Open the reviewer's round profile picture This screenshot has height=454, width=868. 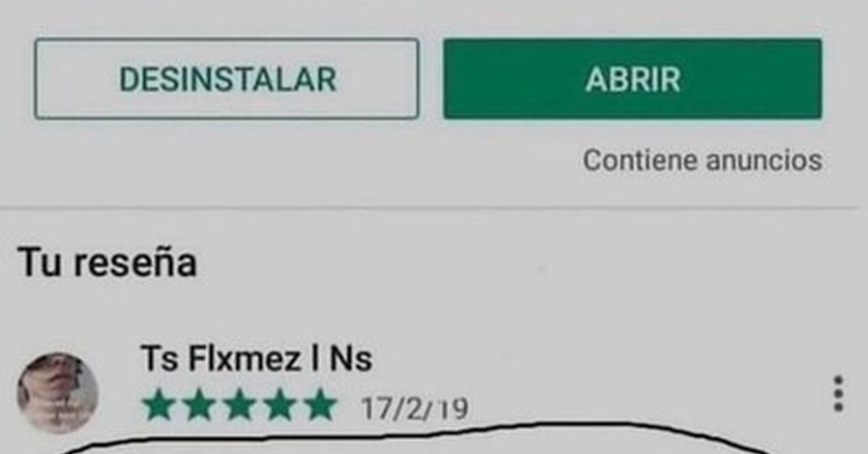(58, 393)
